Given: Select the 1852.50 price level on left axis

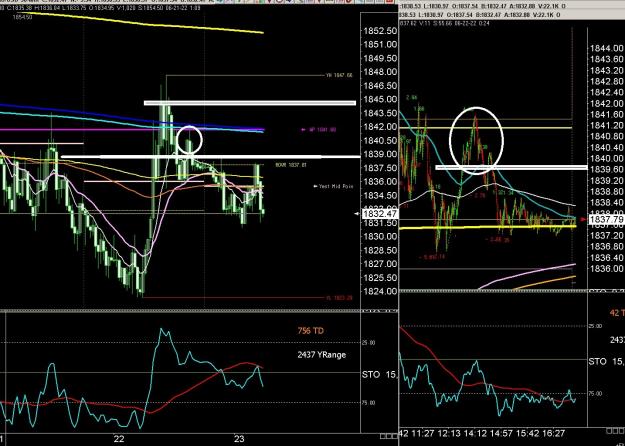Looking at the screenshot, I should [380, 31].
